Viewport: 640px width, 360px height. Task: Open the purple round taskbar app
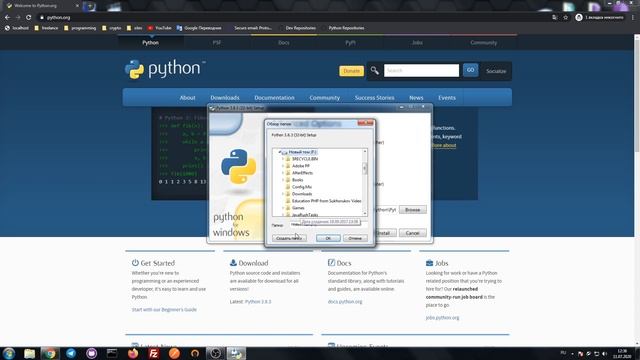click(x=91, y=353)
